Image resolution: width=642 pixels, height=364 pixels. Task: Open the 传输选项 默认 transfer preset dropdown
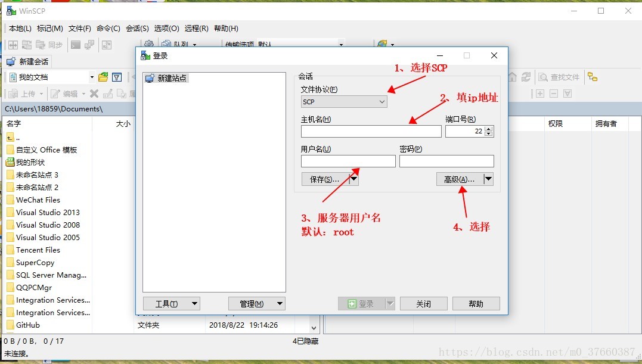click(341, 43)
